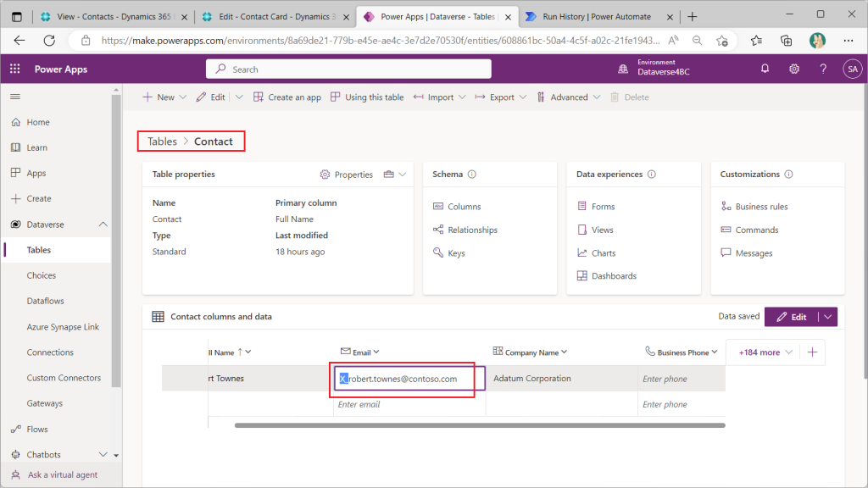Open the help question mark icon
This screenshot has width=868, height=488.
point(823,69)
